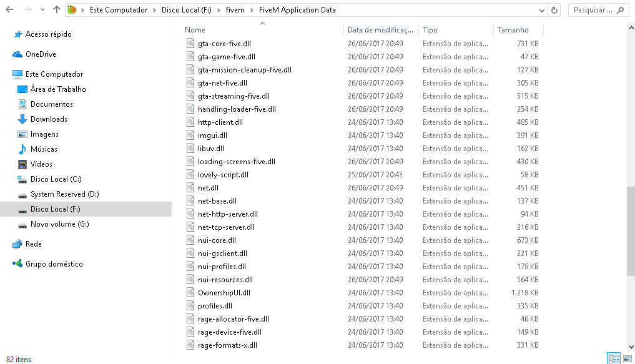Click rage-allocator-five.dll file icon
Screen dimensions: 635x364
[190, 318]
